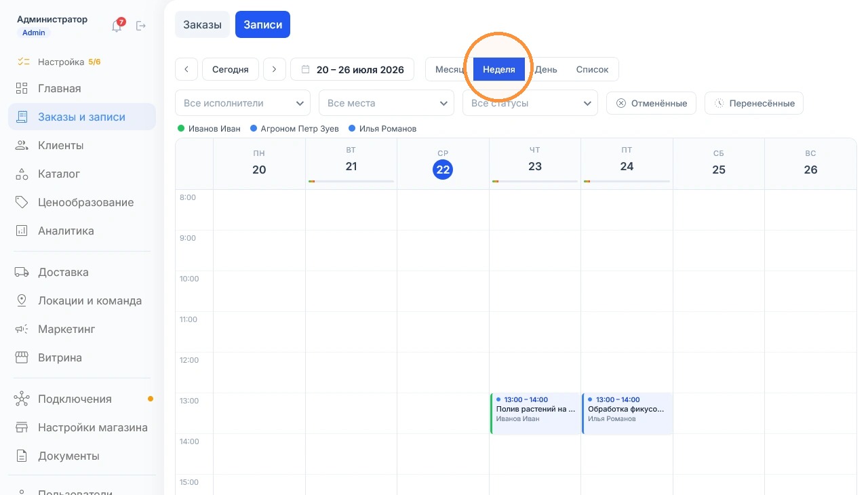868x495 pixels.
Task: Click the Доставка truck icon
Action: pyautogui.click(x=22, y=272)
